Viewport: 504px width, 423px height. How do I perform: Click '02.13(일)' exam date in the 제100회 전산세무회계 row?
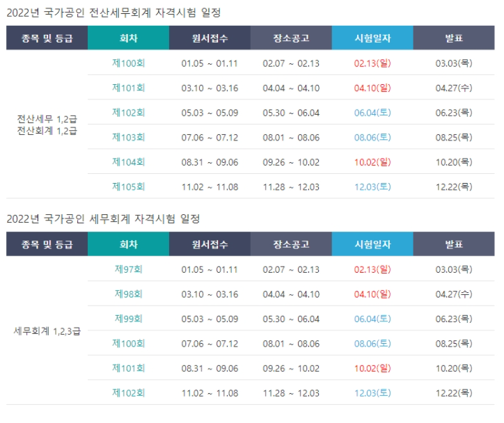pos(372,63)
